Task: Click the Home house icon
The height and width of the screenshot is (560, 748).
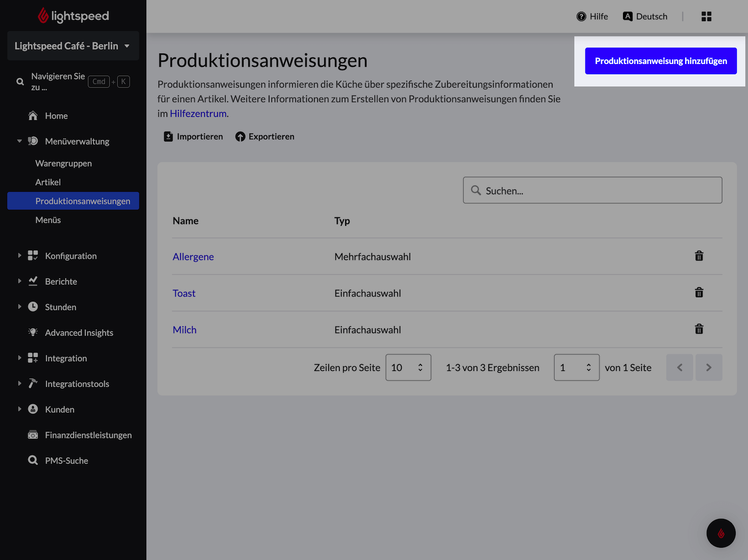Action: pyautogui.click(x=33, y=115)
